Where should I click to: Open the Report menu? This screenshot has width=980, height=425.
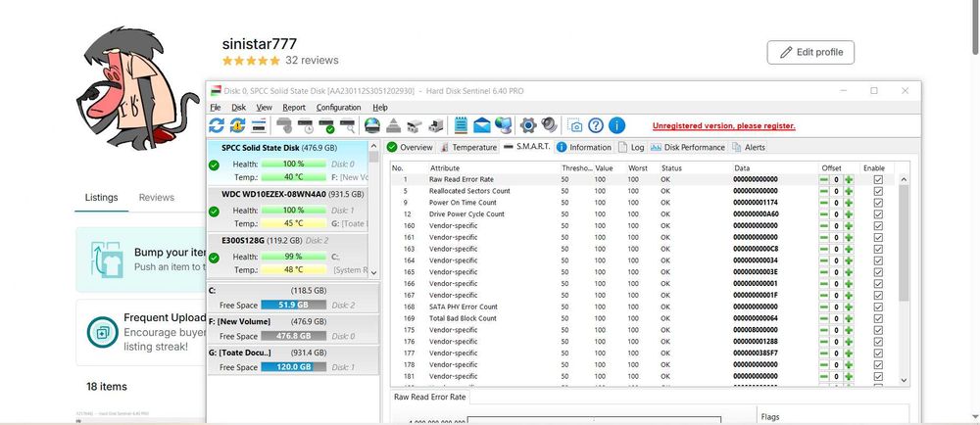pyautogui.click(x=294, y=108)
